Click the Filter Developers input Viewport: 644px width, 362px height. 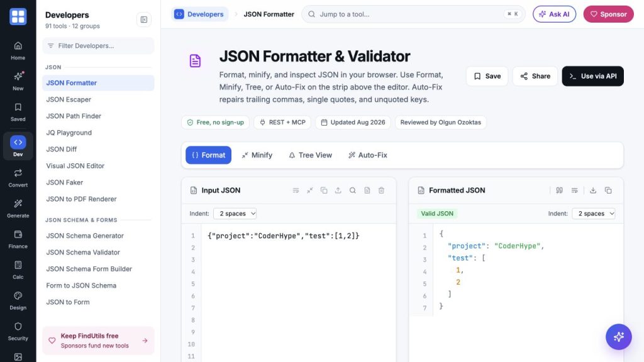pyautogui.click(x=98, y=46)
